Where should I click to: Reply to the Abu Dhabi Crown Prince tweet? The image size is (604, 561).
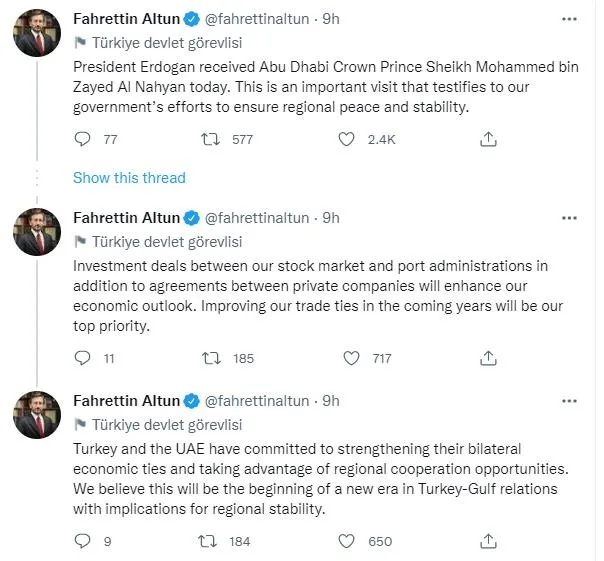[x=82, y=140]
